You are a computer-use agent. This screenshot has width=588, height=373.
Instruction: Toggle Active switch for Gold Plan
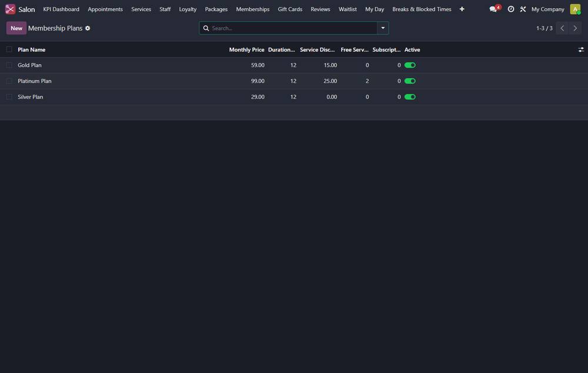click(410, 65)
